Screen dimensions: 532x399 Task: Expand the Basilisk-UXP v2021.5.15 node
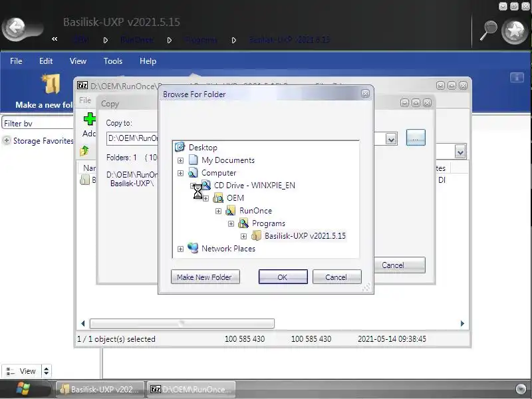point(243,236)
